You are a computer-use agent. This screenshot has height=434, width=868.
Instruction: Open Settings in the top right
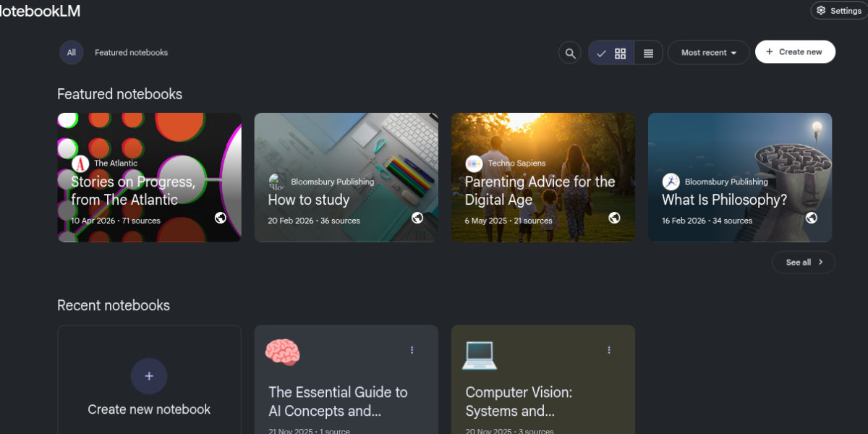(838, 11)
